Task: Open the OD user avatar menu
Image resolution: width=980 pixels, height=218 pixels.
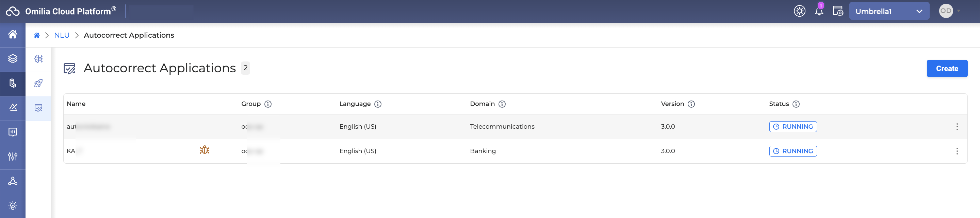Action: [x=946, y=11]
